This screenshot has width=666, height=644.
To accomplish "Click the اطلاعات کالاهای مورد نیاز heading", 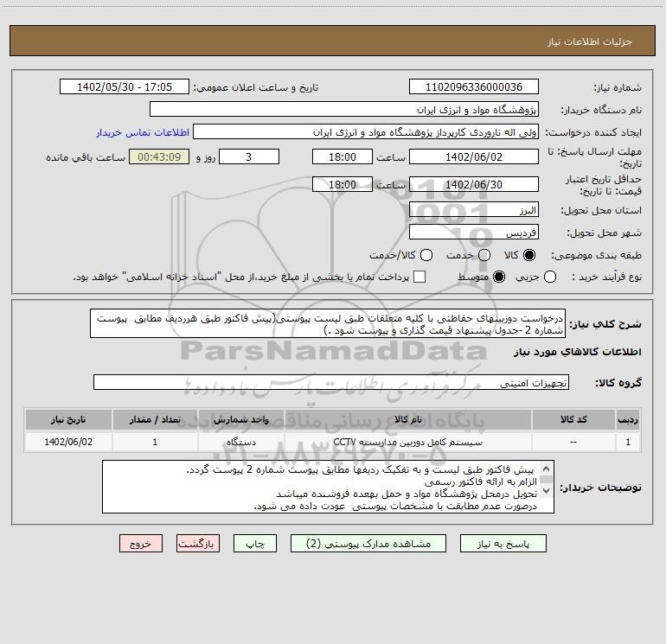I will pos(577,352).
